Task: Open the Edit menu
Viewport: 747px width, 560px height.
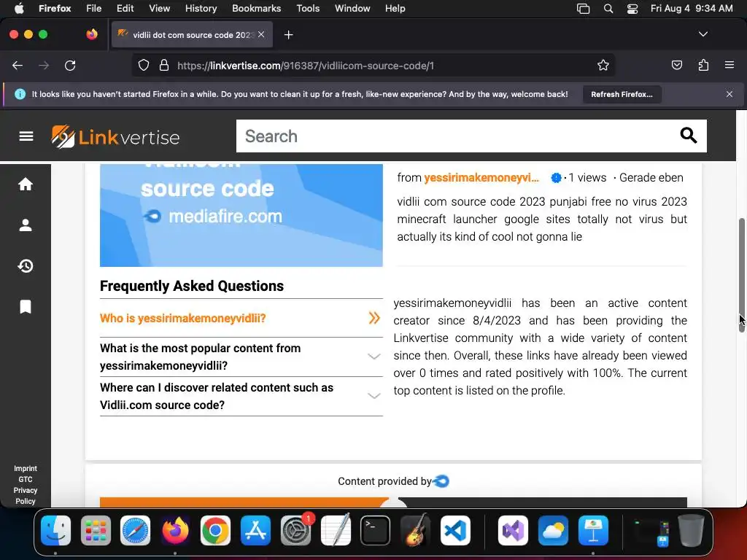Action: [125, 9]
